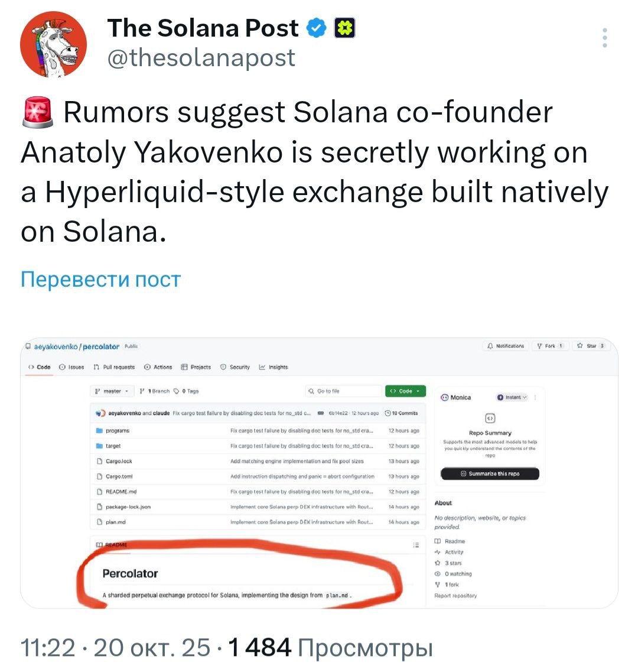Open the tweet's three-dot more menu
Image resolution: width=638 pixels, height=672 pixels.
click(x=604, y=38)
